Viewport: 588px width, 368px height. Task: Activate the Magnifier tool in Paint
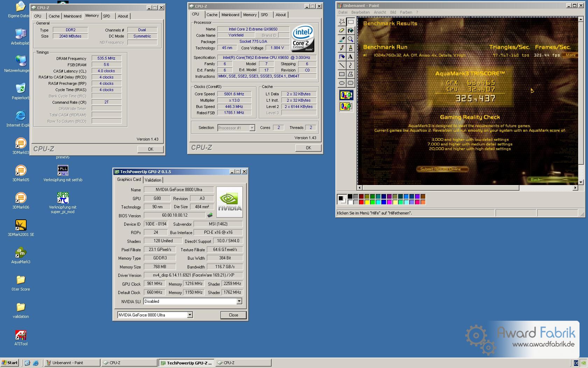tap(350, 39)
